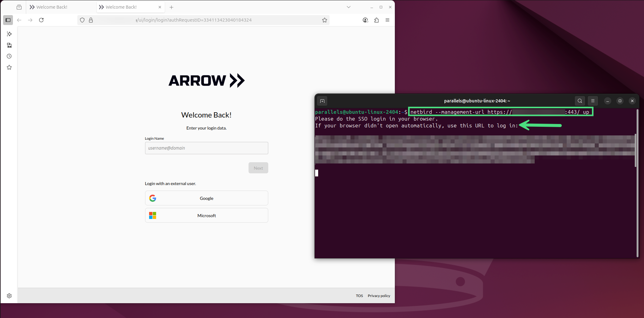Bookmark this page with the star icon

click(x=324, y=20)
